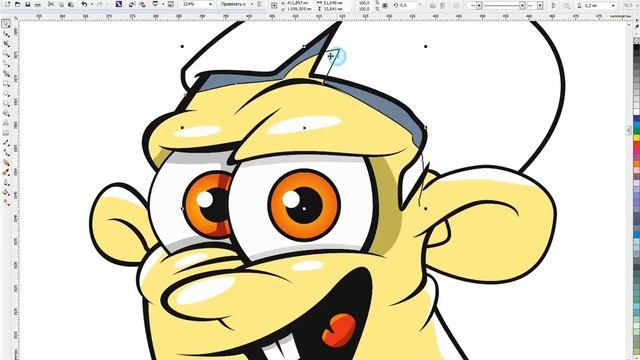The width and height of the screenshot is (640, 360).
Task: Select the Table tool in the toolbox
Action: point(6,133)
